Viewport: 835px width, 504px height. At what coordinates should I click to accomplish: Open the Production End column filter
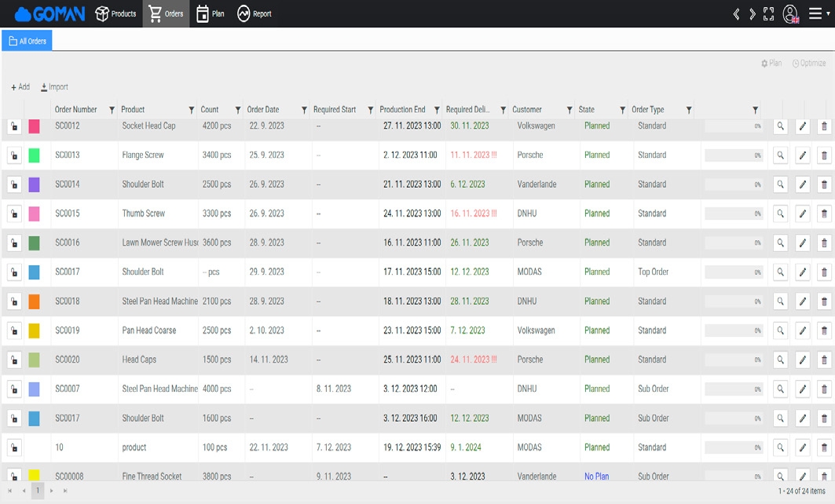click(x=437, y=110)
